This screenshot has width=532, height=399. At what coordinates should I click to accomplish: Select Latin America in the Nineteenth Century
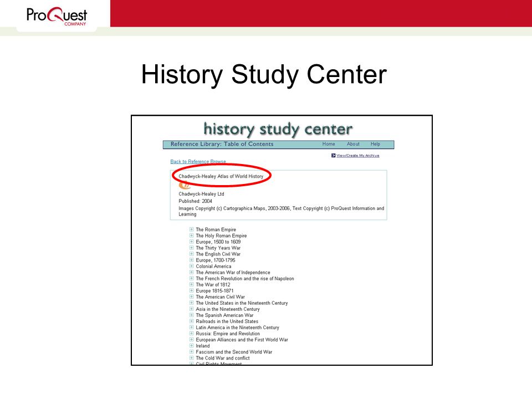[x=238, y=328]
